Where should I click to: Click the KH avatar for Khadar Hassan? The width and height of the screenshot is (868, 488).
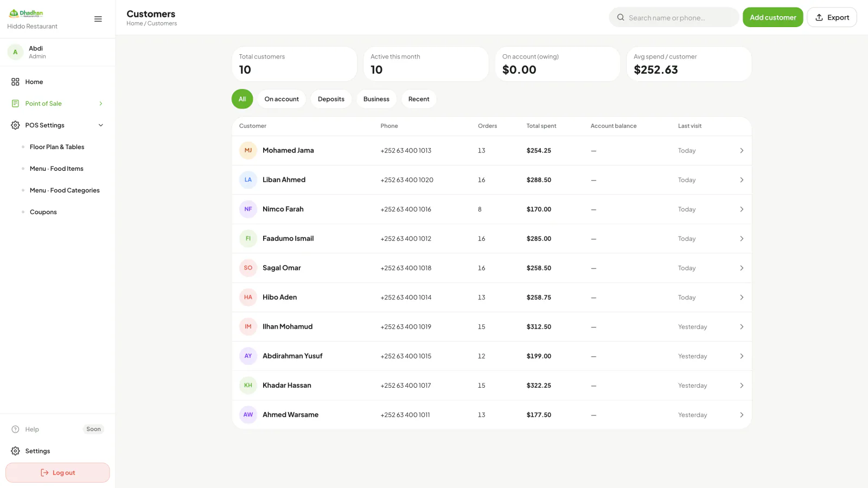coord(248,386)
